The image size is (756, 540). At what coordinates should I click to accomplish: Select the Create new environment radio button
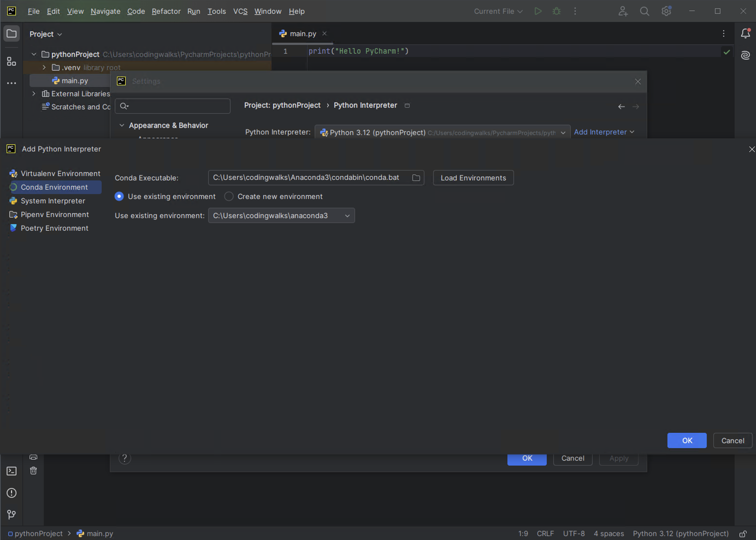[229, 196]
